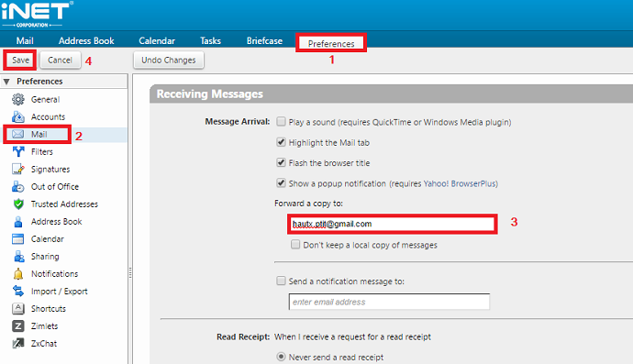633x364 pixels.
Task: Click the notification email address field
Action: tap(389, 302)
